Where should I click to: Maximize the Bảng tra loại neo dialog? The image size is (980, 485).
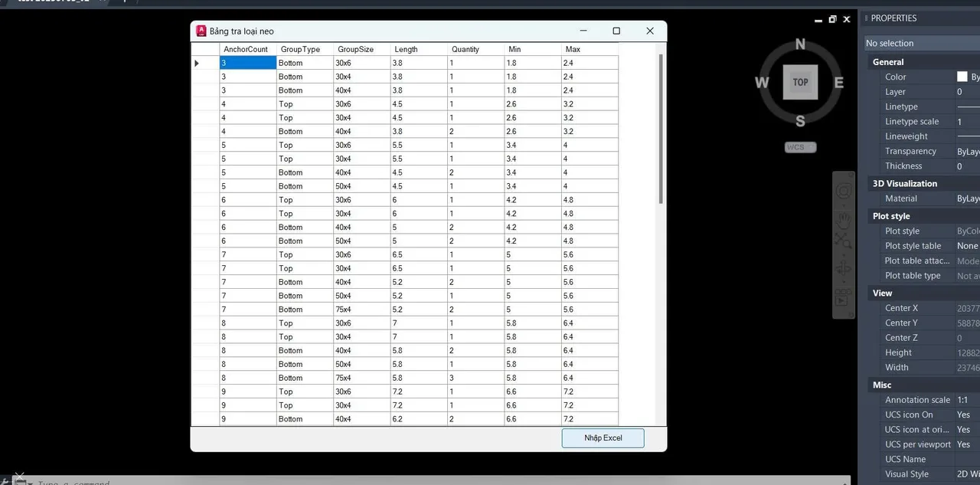point(616,31)
